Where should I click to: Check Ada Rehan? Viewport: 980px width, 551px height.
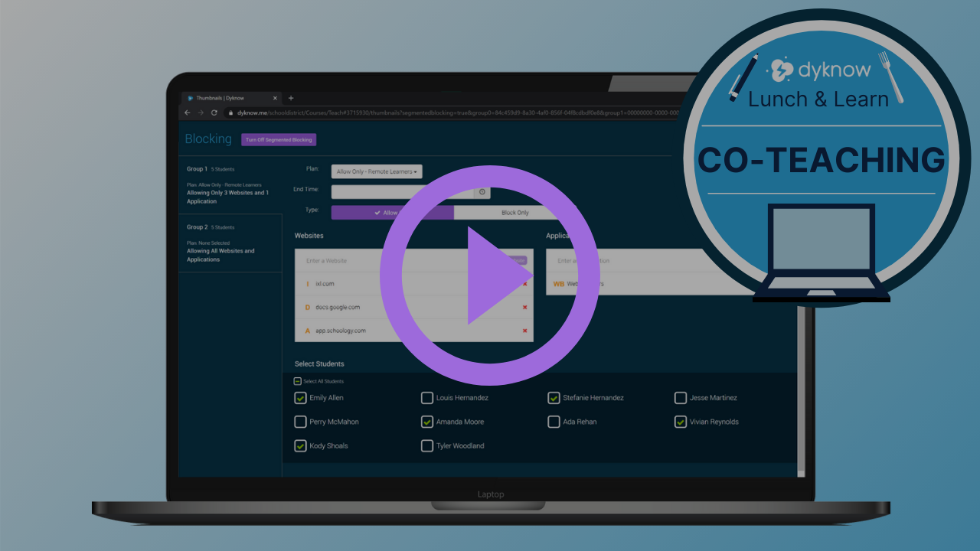[554, 422]
